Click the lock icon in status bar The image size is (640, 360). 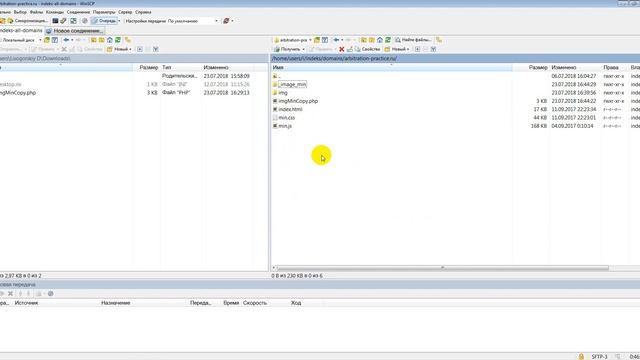tap(581, 357)
